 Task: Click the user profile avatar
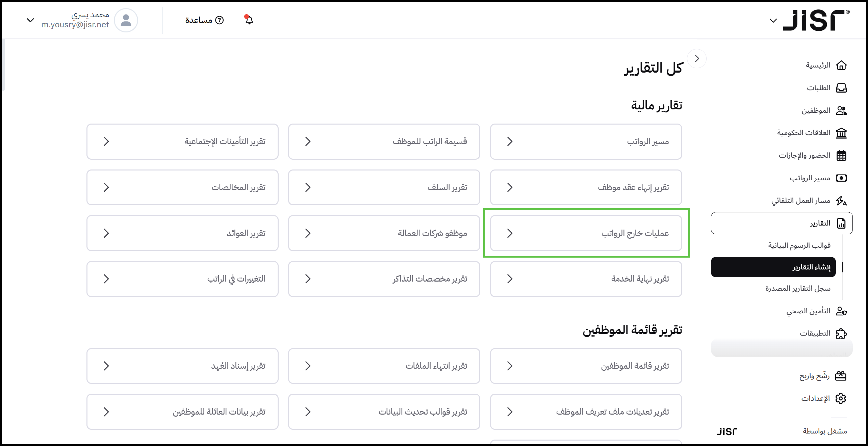coord(126,20)
